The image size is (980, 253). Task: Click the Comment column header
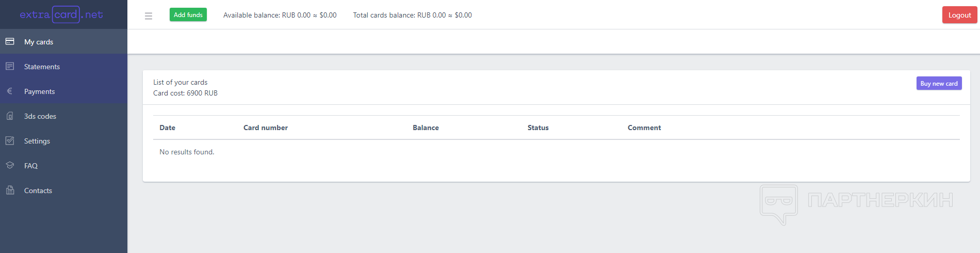click(644, 128)
